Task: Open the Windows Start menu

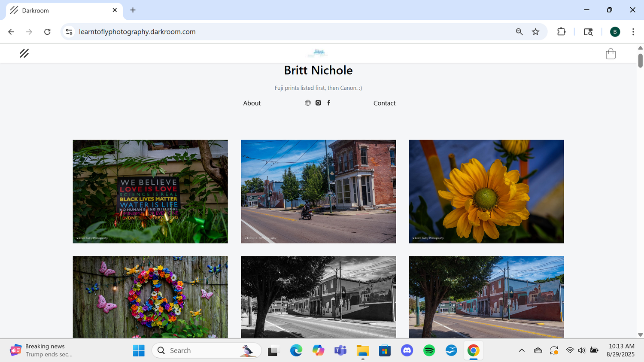Action: [139, 350]
